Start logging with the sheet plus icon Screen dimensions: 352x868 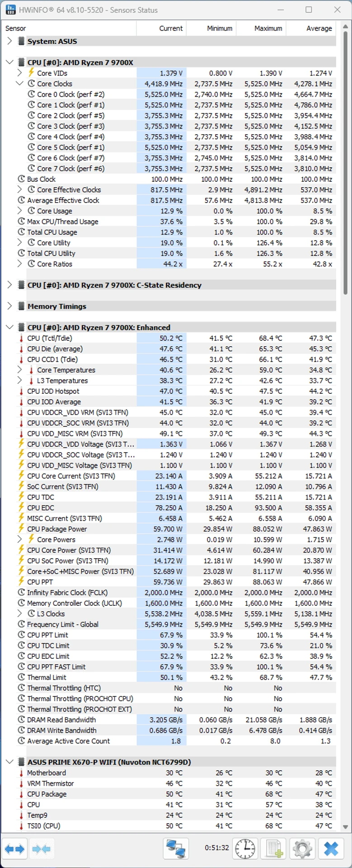coord(274,849)
